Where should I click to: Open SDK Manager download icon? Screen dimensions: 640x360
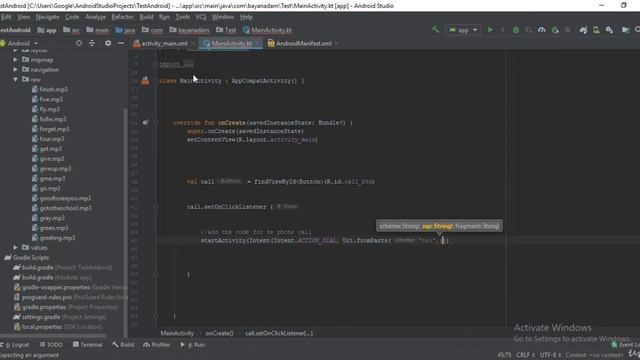[x=609, y=30]
